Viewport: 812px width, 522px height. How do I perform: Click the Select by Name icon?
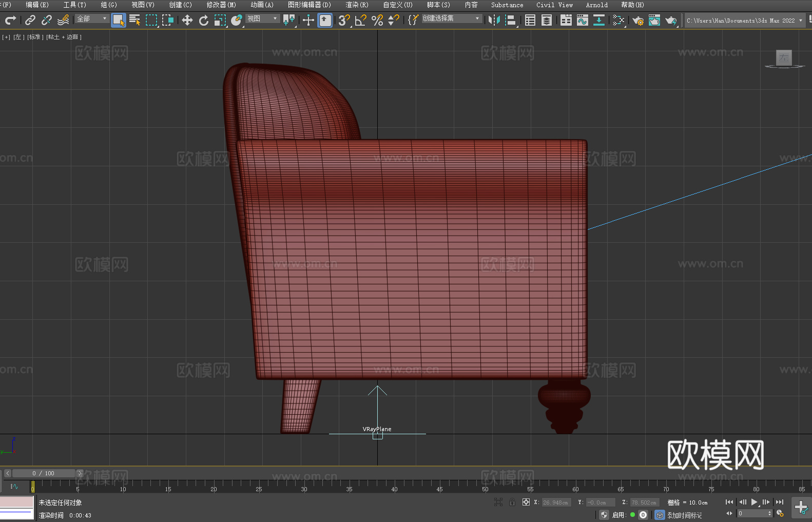click(135, 20)
